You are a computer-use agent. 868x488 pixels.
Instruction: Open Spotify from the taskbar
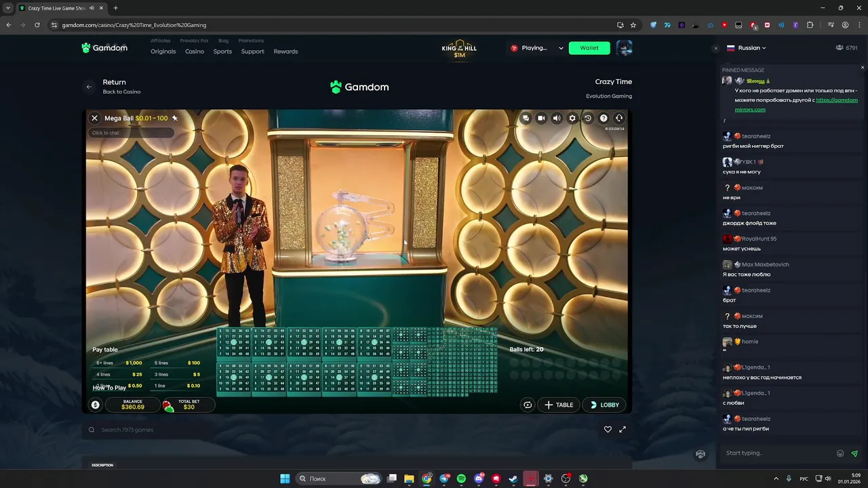(x=461, y=479)
